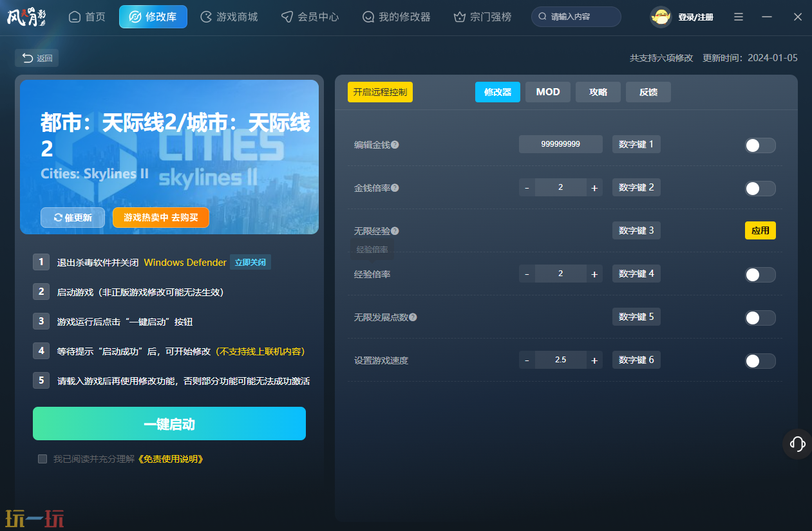Screen dimensions: 812x531
Task: Click the 金钱倍率 value field
Action: click(561, 188)
